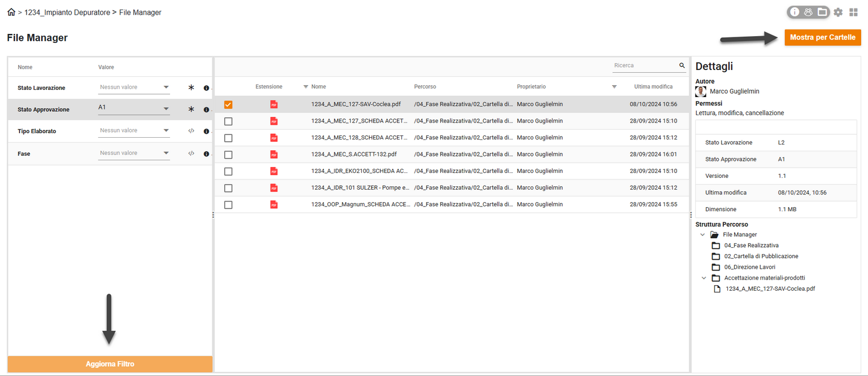Click file name 1234_A_MEC_S.ACCETT-132.pdf
Screen dimensions: 868x376
(x=354, y=154)
